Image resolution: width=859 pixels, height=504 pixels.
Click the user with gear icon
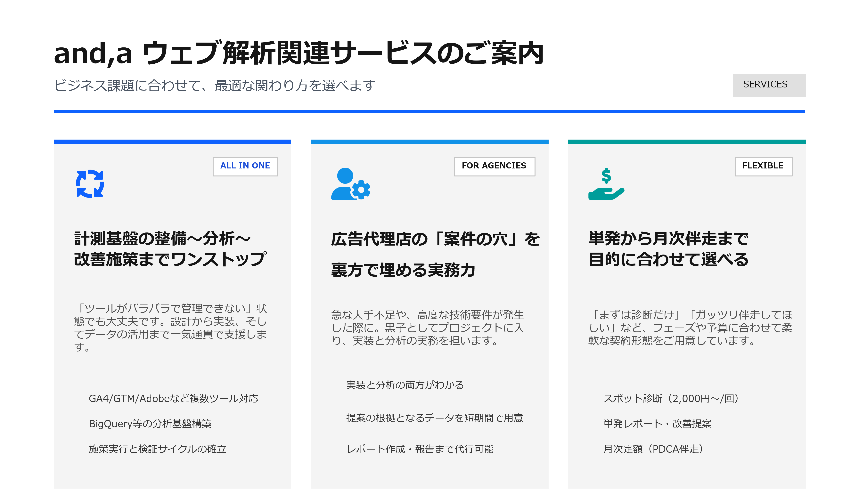(350, 184)
